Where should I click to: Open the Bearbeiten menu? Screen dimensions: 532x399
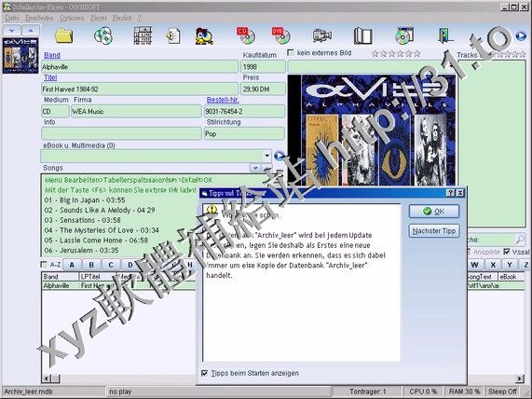40,18
